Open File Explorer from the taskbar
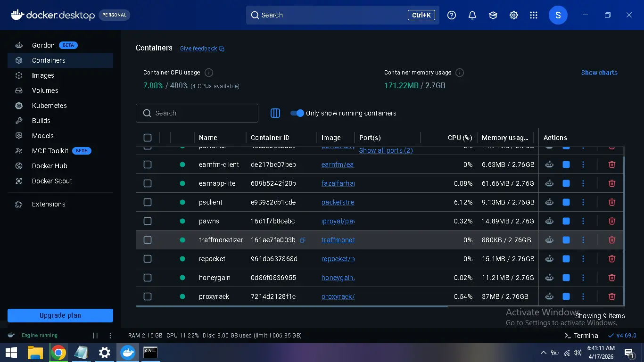 tap(35, 353)
